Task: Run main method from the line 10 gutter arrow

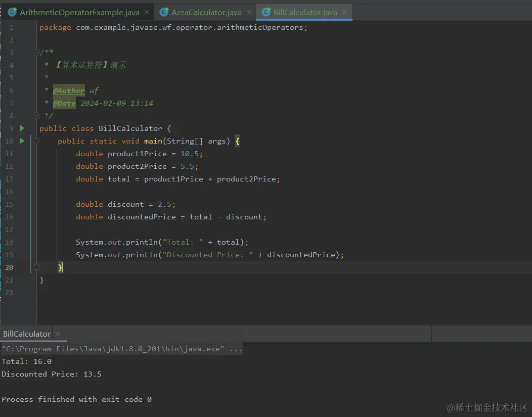Action: point(22,141)
